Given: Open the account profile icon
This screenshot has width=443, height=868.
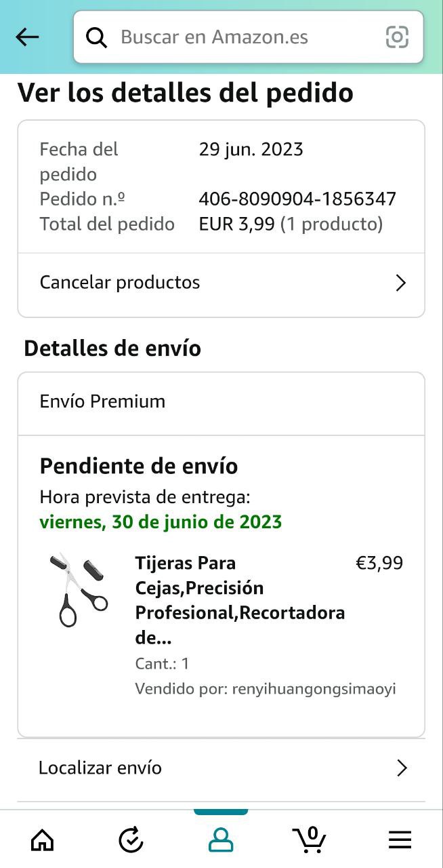Looking at the screenshot, I should tap(221, 840).
